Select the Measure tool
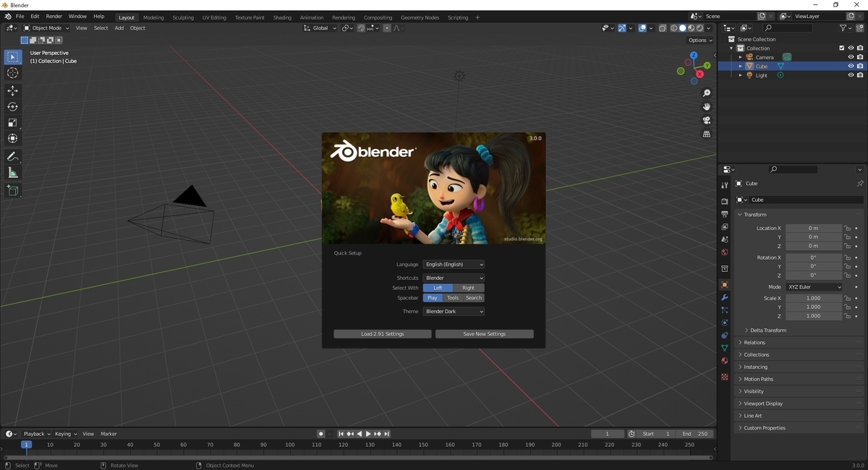868x470 pixels. [x=12, y=172]
